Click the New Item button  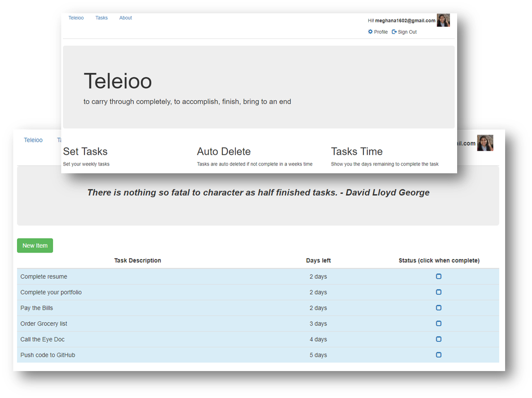[35, 245]
